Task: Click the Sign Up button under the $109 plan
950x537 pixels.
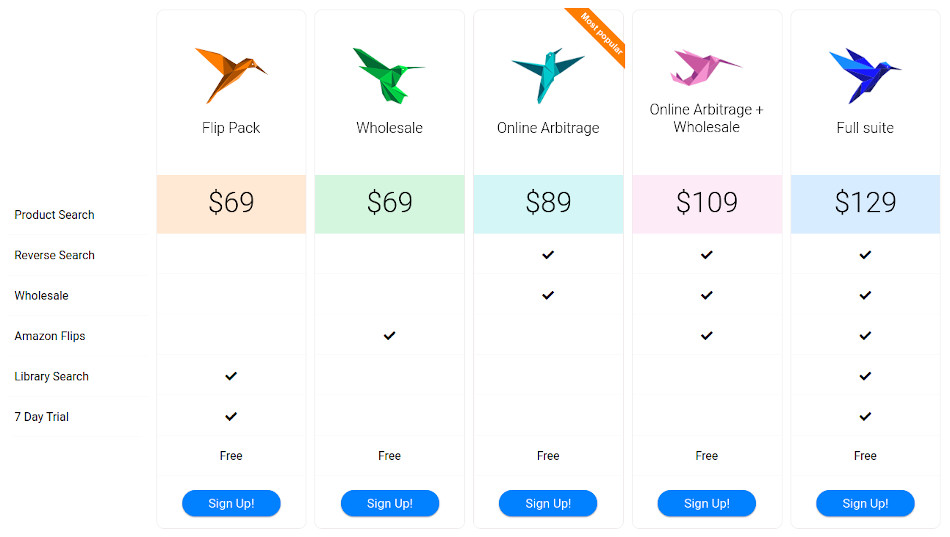Action: (706, 503)
